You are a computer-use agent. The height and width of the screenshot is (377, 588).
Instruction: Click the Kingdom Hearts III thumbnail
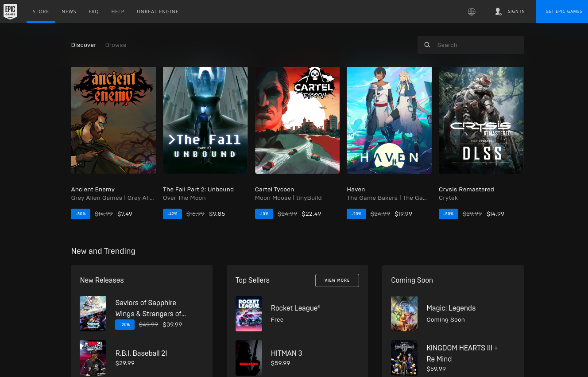coord(404,358)
